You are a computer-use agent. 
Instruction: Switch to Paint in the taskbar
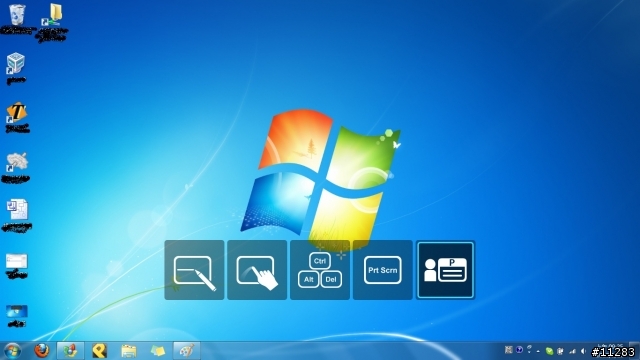tap(187, 351)
